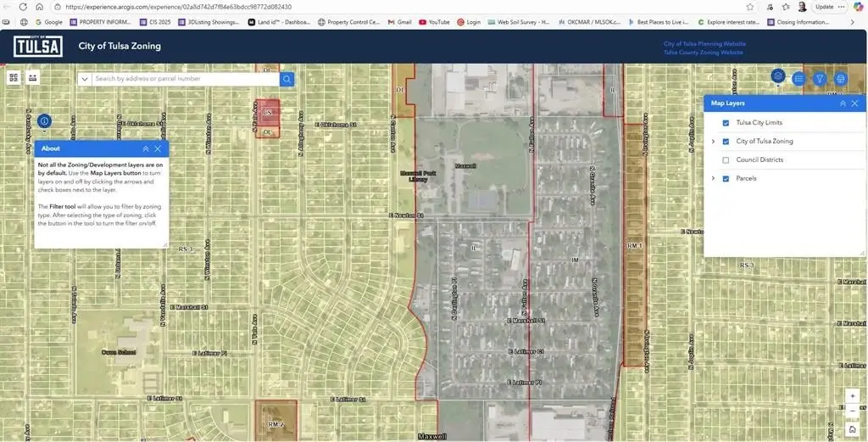Open the Filter funnel tool
Viewport: 868px width, 442px height.
coord(820,79)
